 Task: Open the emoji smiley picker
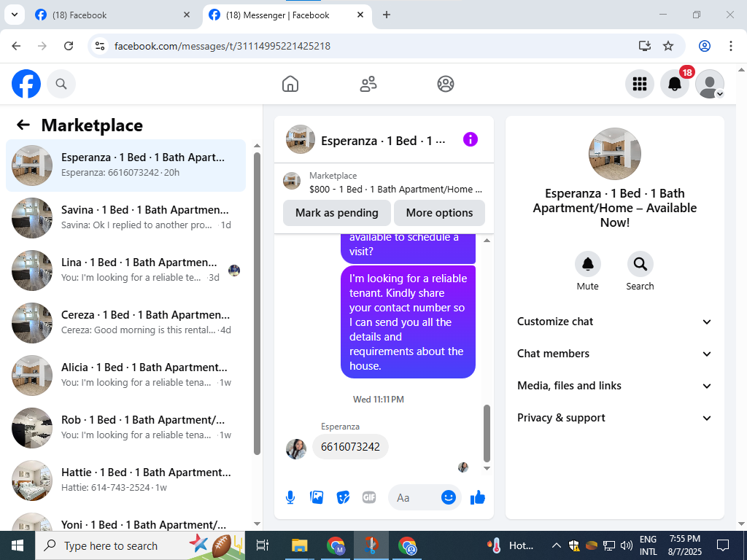(x=449, y=497)
